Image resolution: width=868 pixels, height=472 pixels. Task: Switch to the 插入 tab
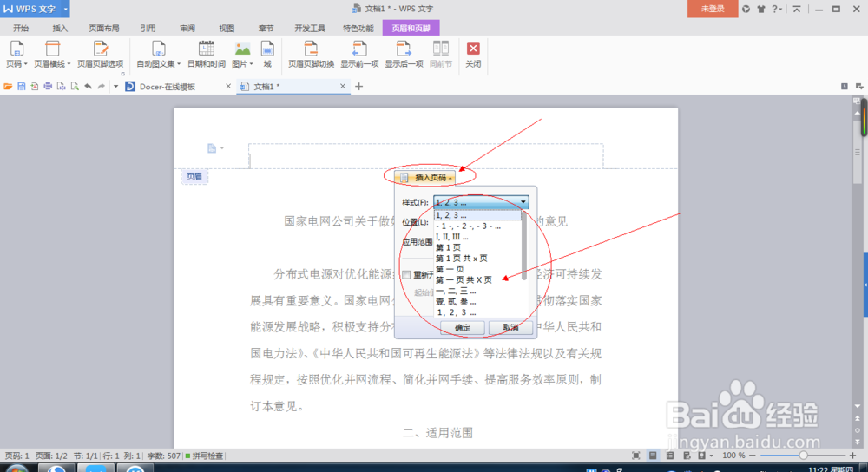pos(60,29)
